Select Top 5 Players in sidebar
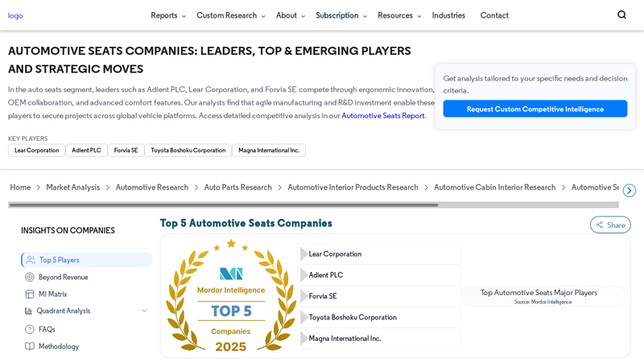The image size is (644, 362). [87, 260]
